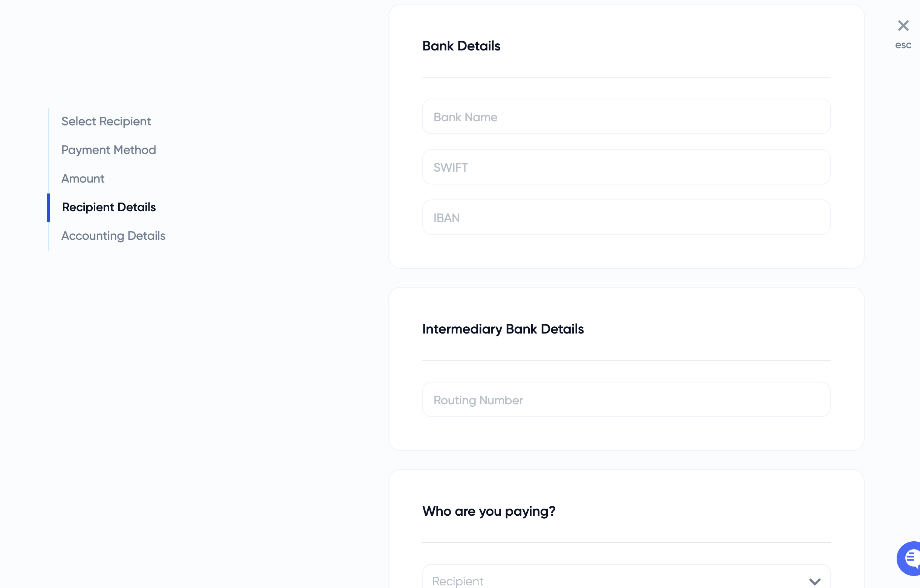Focus the Bank Name input field

pos(626,117)
